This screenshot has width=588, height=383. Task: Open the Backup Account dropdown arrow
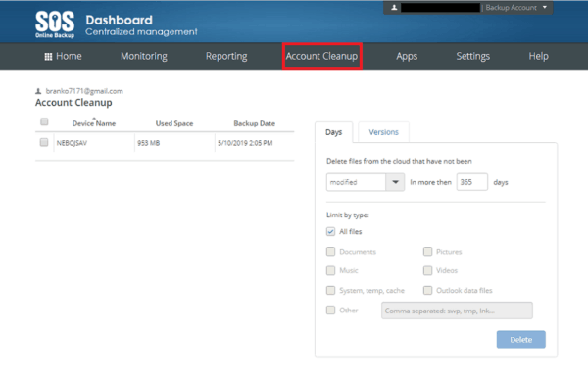coord(545,7)
